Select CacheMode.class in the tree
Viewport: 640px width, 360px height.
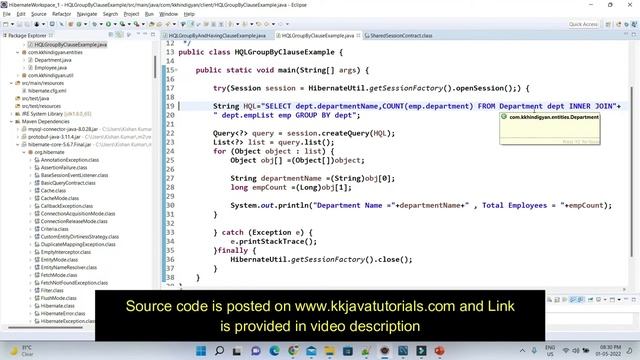coord(60,198)
